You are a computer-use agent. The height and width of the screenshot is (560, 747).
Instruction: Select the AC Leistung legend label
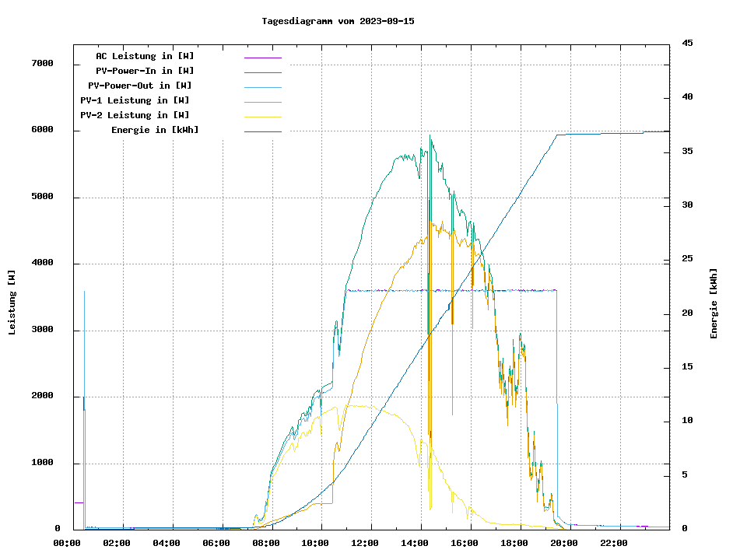tap(145, 56)
